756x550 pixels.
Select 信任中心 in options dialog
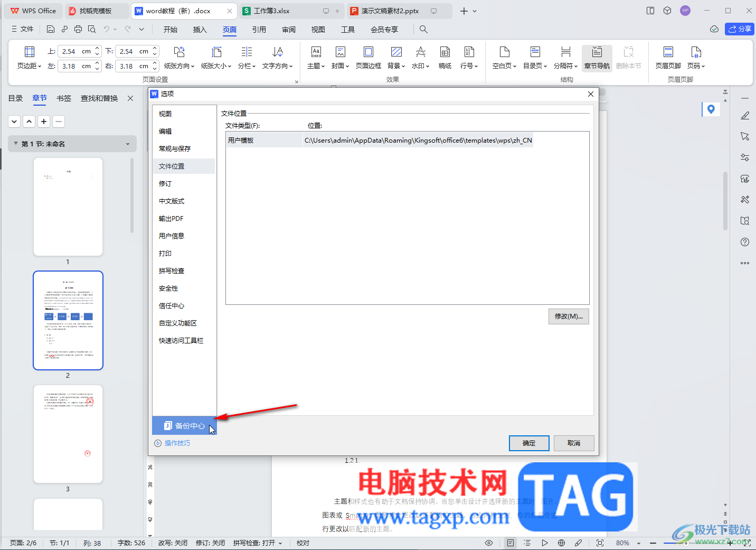[x=184, y=305]
